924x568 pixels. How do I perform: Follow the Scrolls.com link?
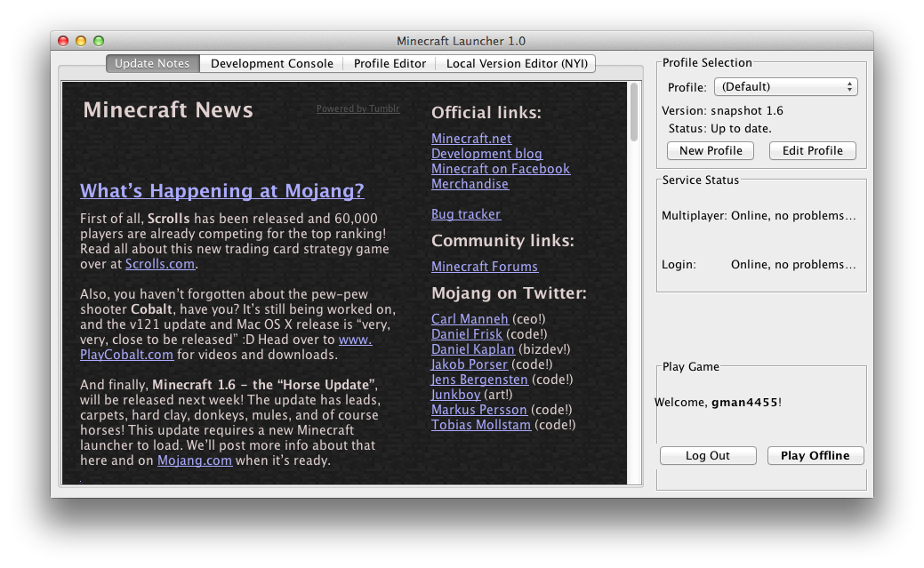coord(160,264)
